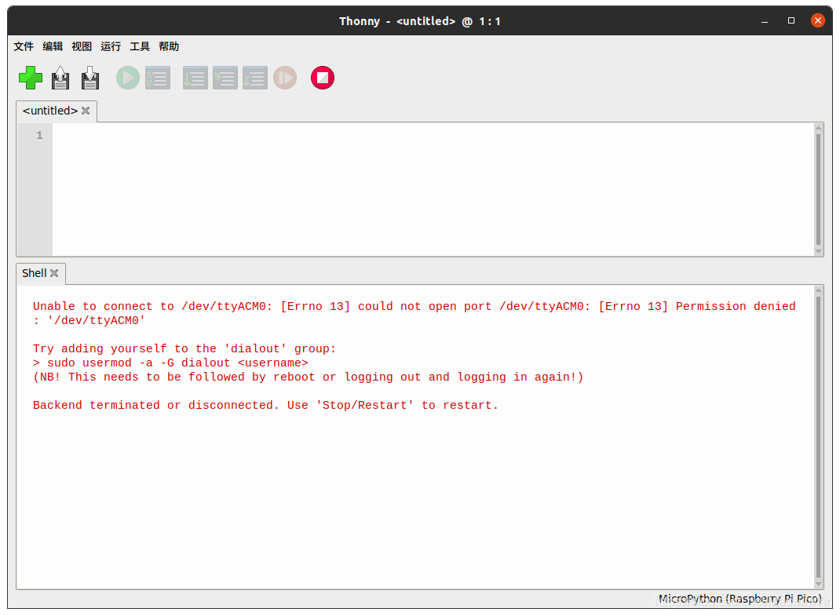Click the 'Backend terminated or disconnected' message
The width and height of the screenshot is (840, 616).
point(265,406)
